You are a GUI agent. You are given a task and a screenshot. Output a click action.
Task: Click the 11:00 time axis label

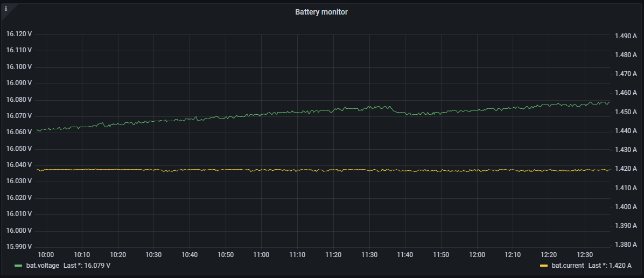[261, 254]
